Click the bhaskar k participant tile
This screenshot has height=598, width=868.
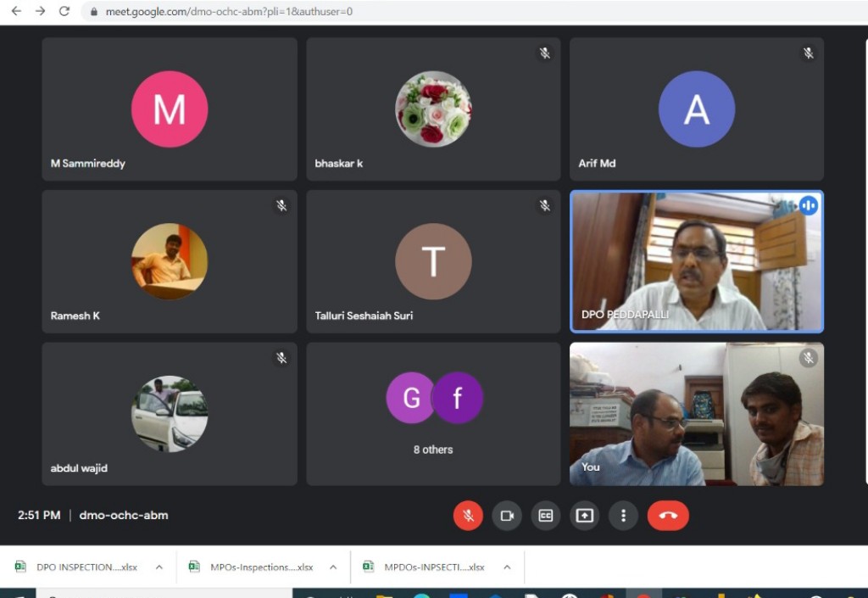click(x=433, y=109)
